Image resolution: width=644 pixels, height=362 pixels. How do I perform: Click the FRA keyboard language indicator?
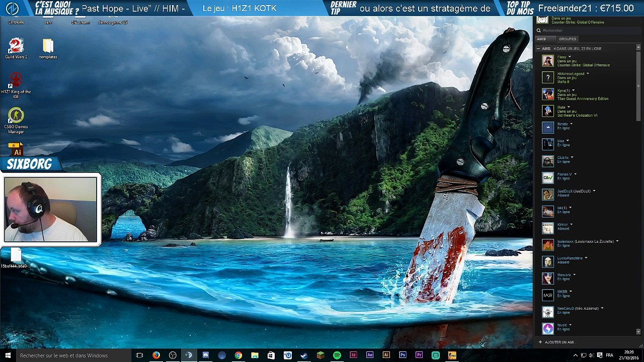tap(610, 355)
